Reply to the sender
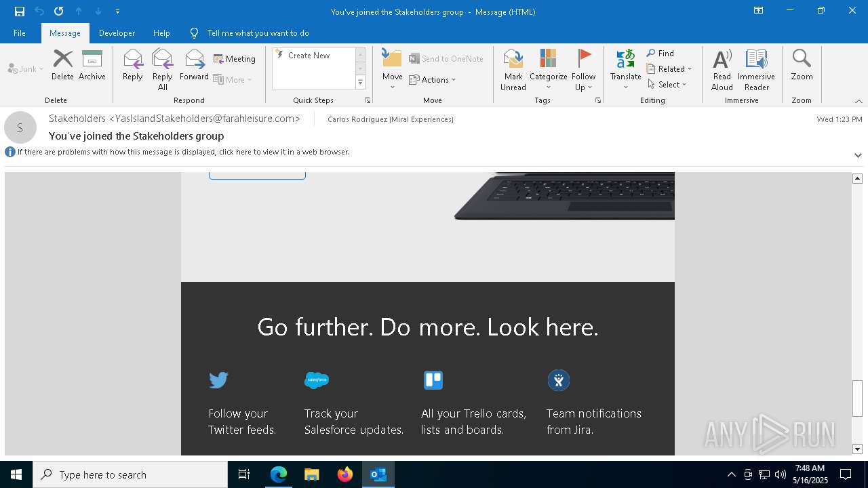 [133, 65]
